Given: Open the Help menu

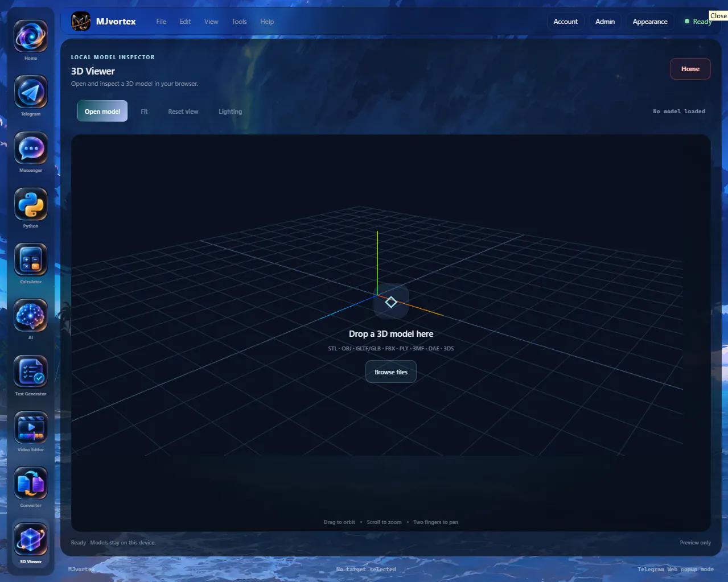Looking at the screenshot, I should point(267,22).
